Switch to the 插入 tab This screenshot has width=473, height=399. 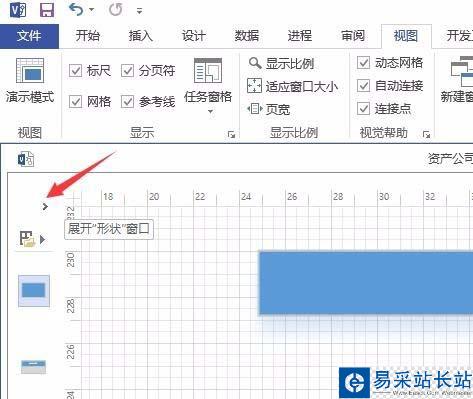[140, 36]
